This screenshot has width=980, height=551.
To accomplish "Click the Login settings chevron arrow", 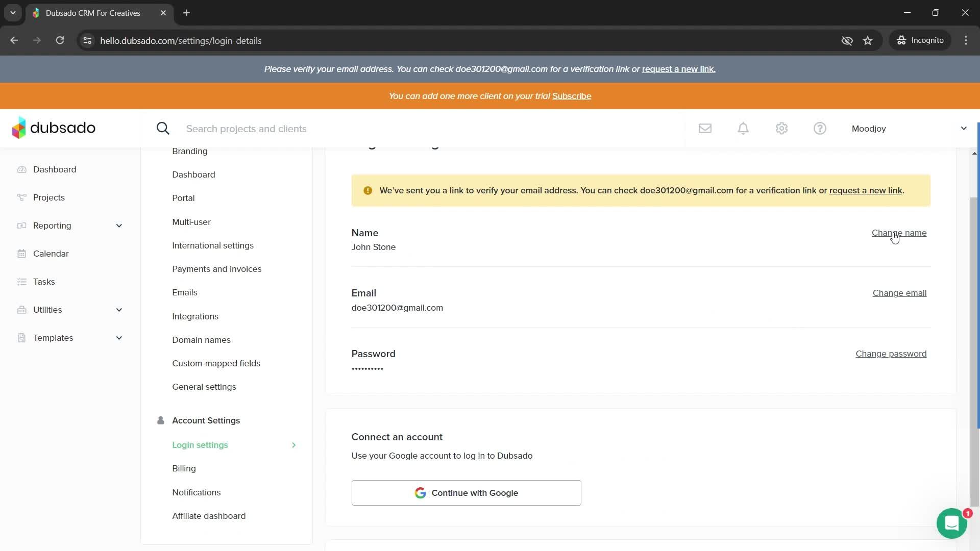I will [x=293, y=445].
